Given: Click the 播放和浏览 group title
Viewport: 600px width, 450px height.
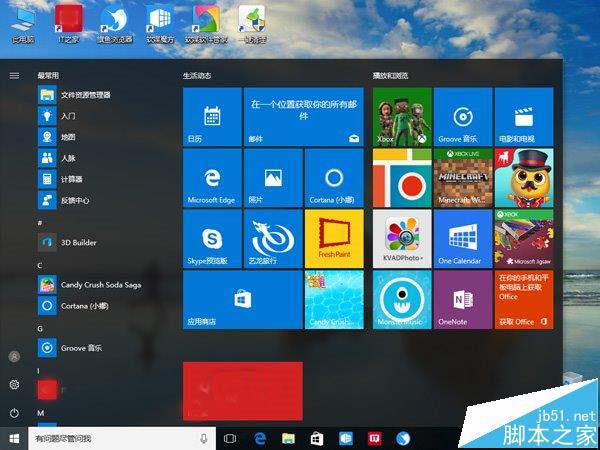Looking at the screenshot, I should coord(391,76).
